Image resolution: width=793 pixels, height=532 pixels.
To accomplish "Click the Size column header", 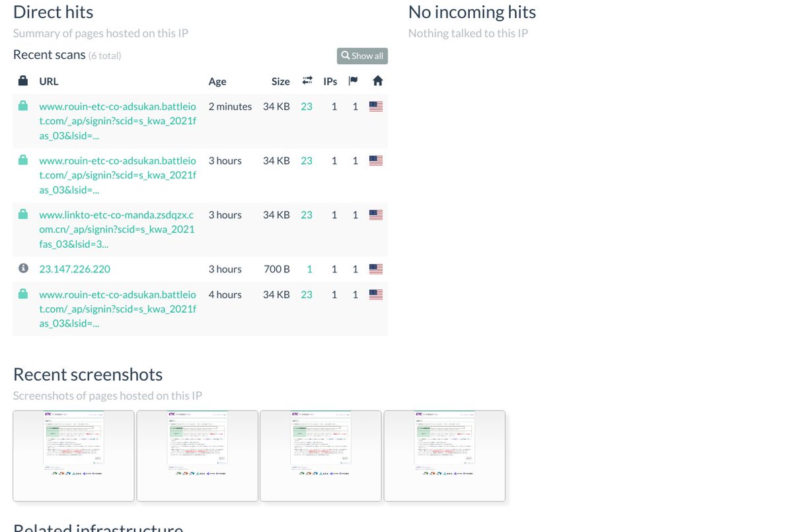I will pos(281,81).
